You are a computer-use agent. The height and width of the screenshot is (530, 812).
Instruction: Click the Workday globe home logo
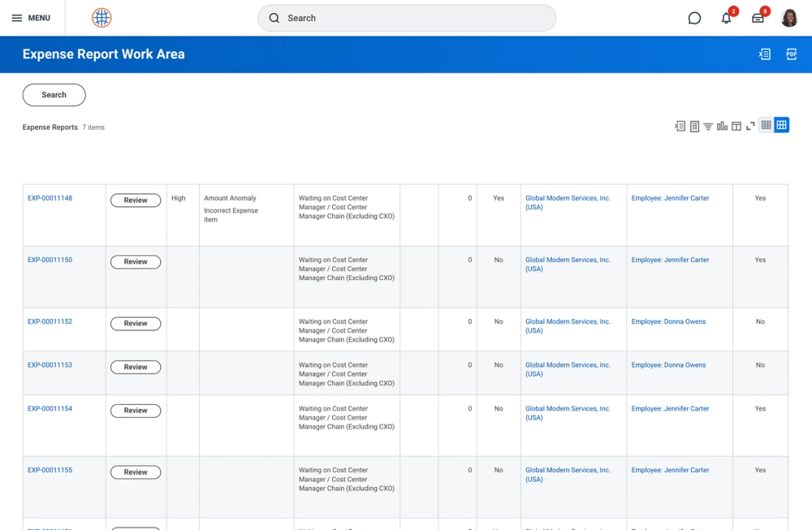pos(101,18)
